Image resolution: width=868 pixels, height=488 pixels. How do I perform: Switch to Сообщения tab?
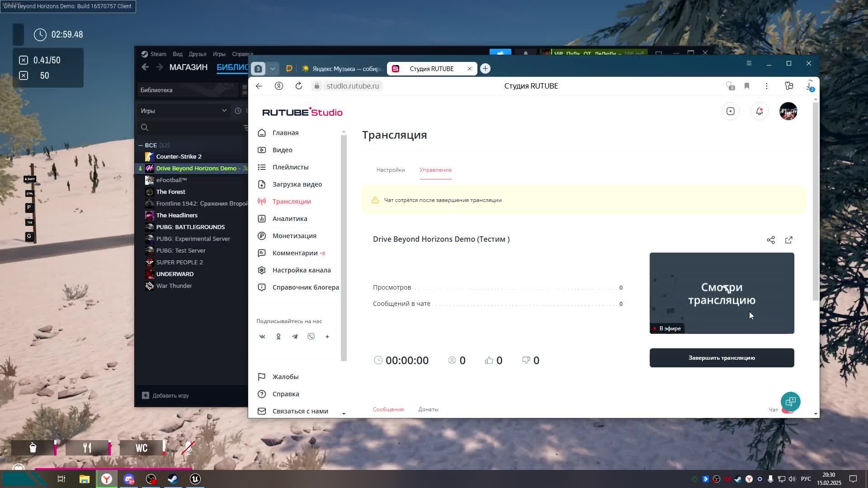pyautogui.click(x=388, y=409)
